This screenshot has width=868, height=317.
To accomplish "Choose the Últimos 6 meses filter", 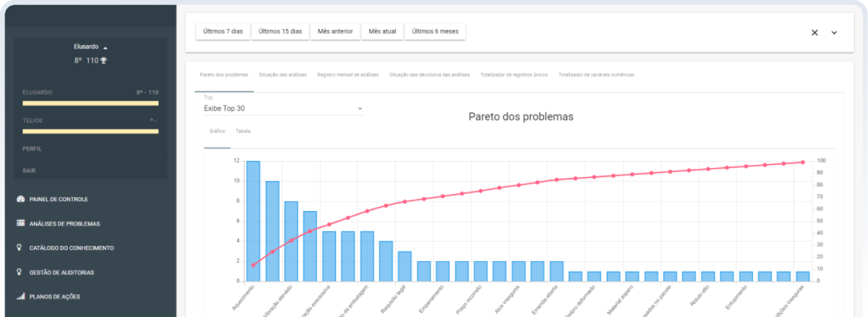I will click(x=435, y=32).
